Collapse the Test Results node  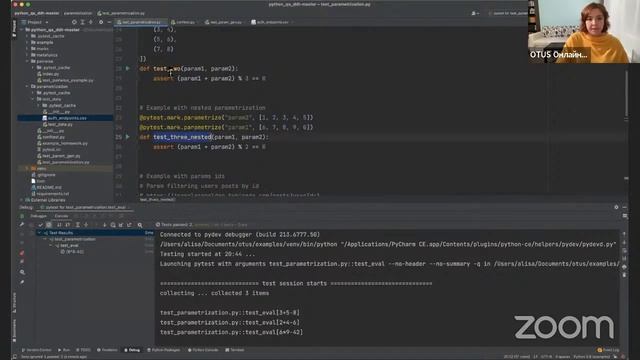pyautogui.click(x=39, y=233)
